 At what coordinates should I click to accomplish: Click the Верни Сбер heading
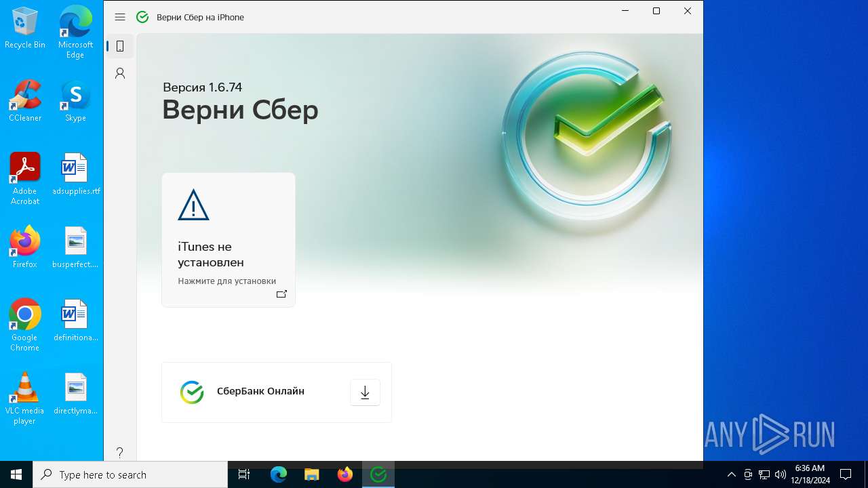tap(240, 110)
